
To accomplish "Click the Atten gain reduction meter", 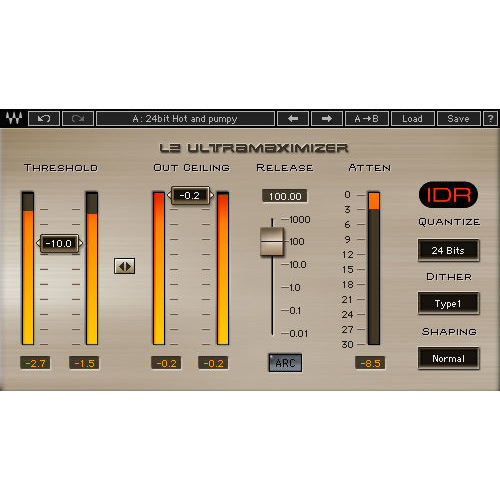I will click(x=374, y=268).
